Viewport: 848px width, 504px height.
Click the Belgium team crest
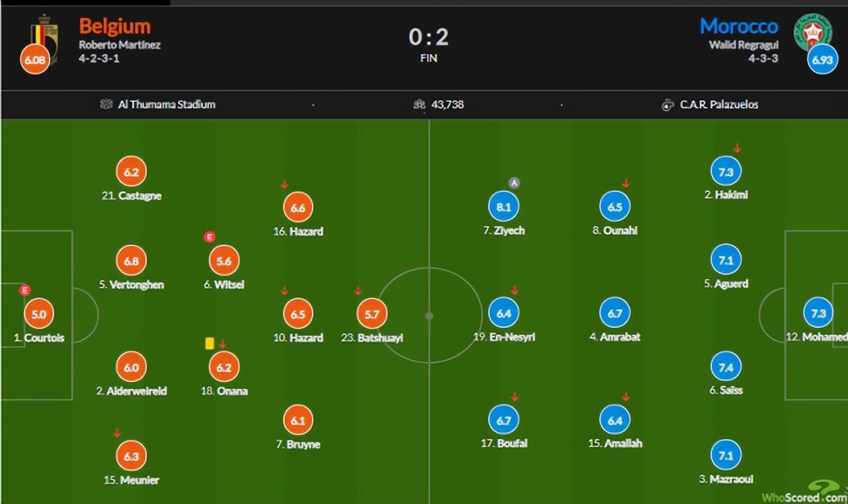[45, 32]
